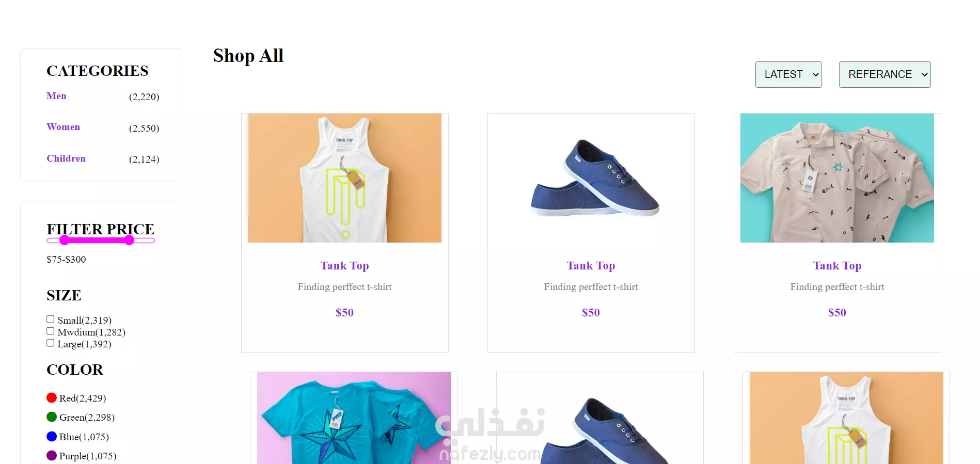Check the Large size checkbox
Image resolution: width=980 pixels, height=464 pixels.
pos(50,343)
